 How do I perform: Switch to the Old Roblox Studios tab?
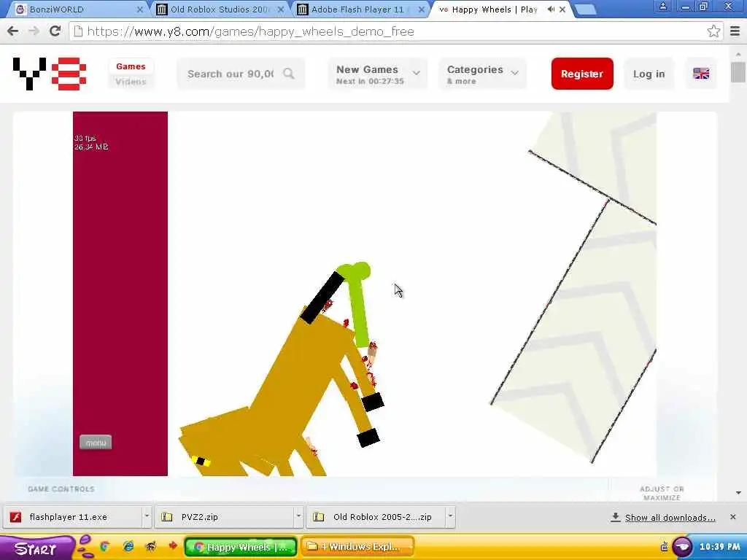pos(220,9)
